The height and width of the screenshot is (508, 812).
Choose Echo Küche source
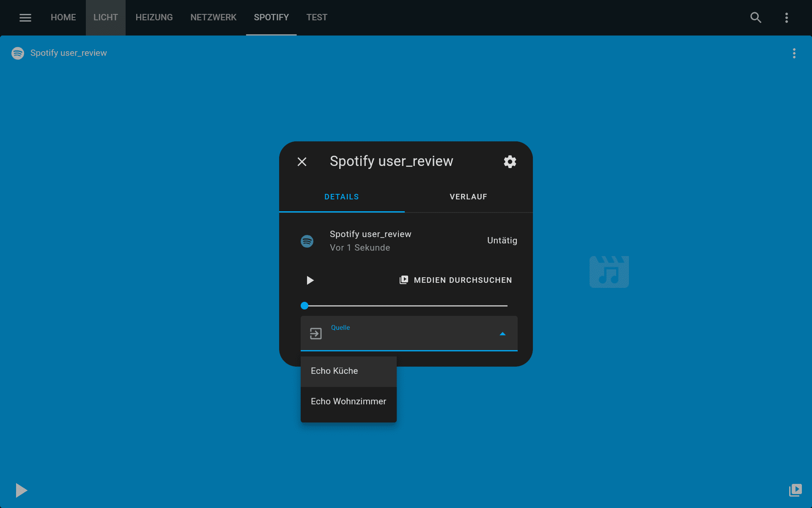click(x=348, y=371)
